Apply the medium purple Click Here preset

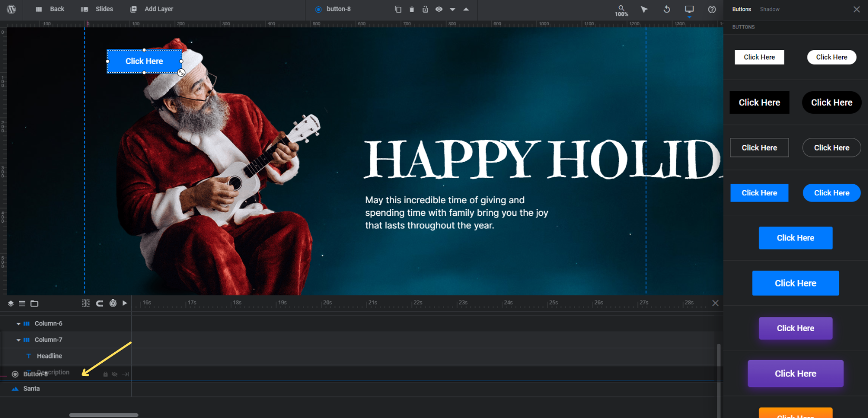[795, 329]
